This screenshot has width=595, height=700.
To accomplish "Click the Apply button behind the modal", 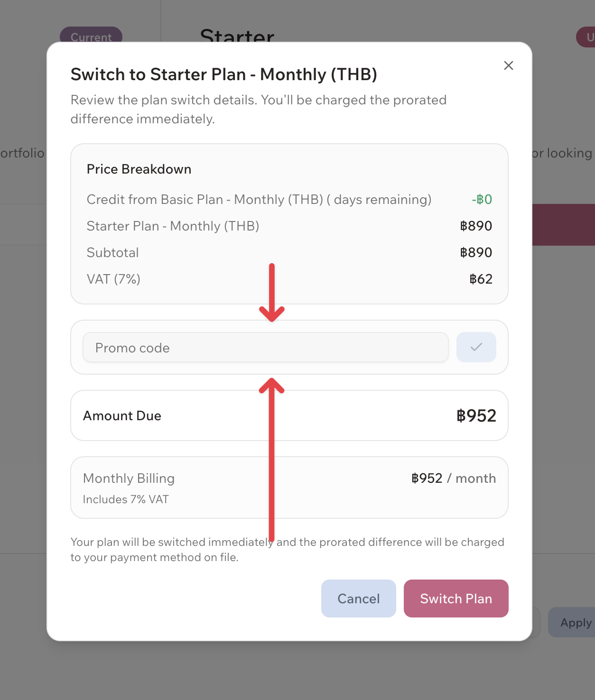I will tap(576, 622).
